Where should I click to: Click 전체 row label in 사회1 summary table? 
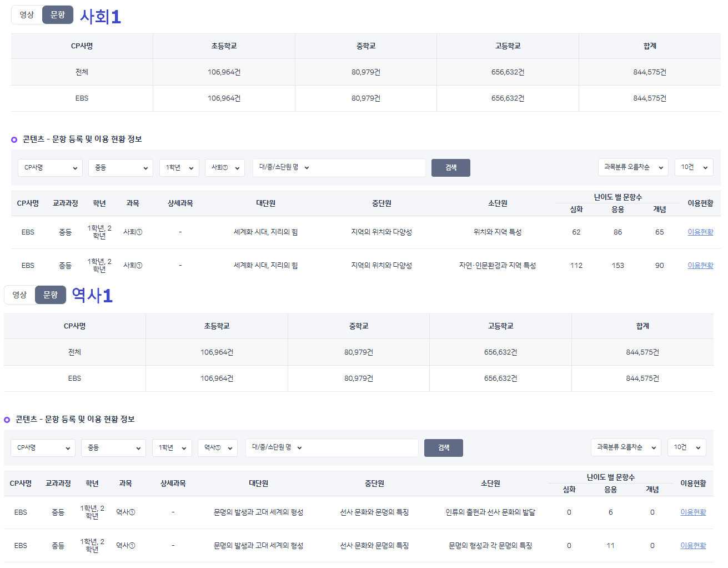(x=82, y=72)
